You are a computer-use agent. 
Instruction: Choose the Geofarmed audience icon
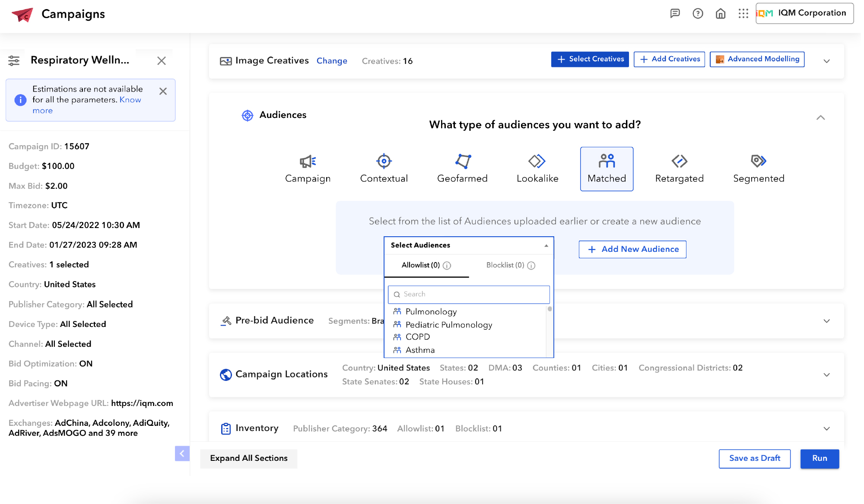(462, 162)
